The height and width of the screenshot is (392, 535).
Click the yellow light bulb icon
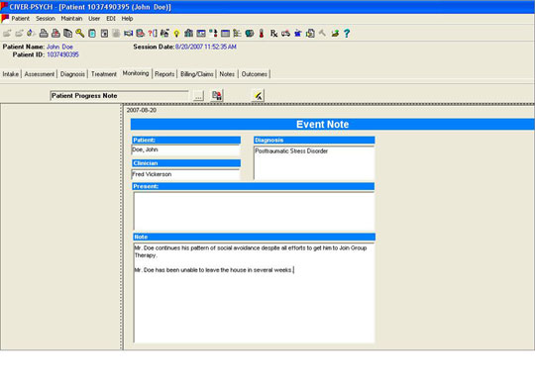[x=176, y=33]
